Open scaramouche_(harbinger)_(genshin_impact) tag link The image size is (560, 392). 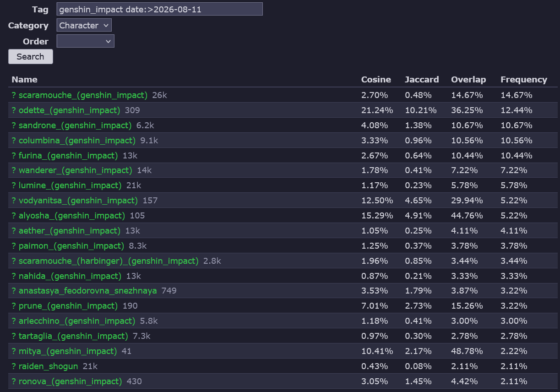coord(109,261)
